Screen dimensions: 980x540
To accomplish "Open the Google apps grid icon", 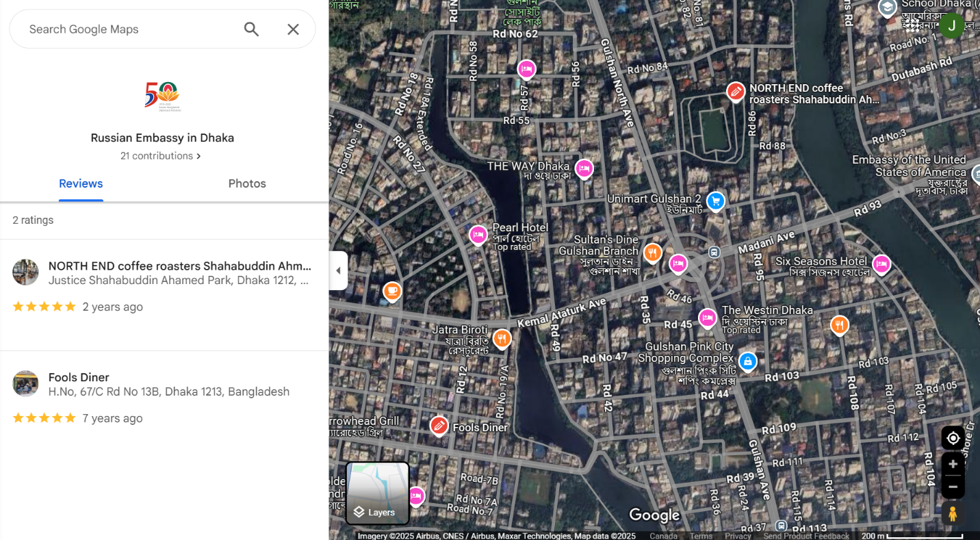I will point(912,26).
